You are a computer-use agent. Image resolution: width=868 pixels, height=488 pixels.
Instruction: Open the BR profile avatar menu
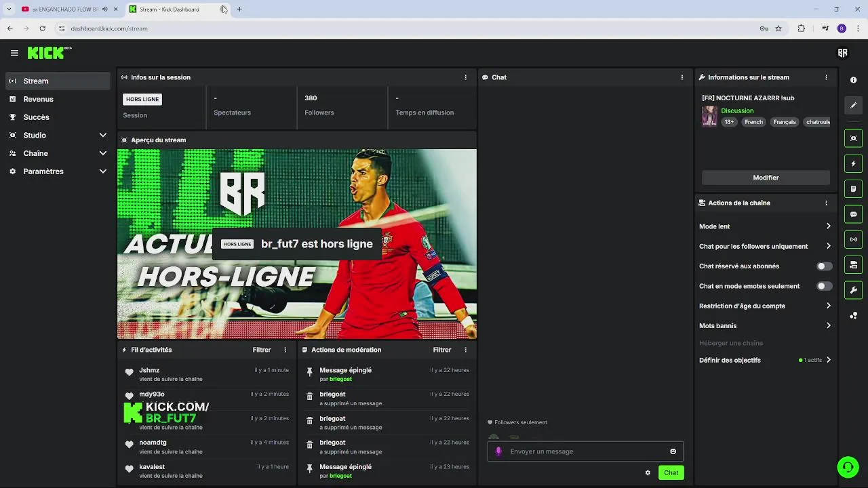[842, 53]
